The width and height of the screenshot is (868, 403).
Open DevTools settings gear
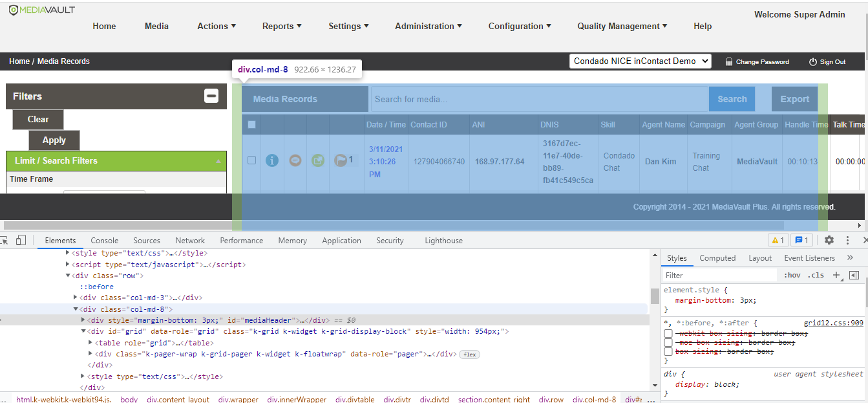pos(829,240)
